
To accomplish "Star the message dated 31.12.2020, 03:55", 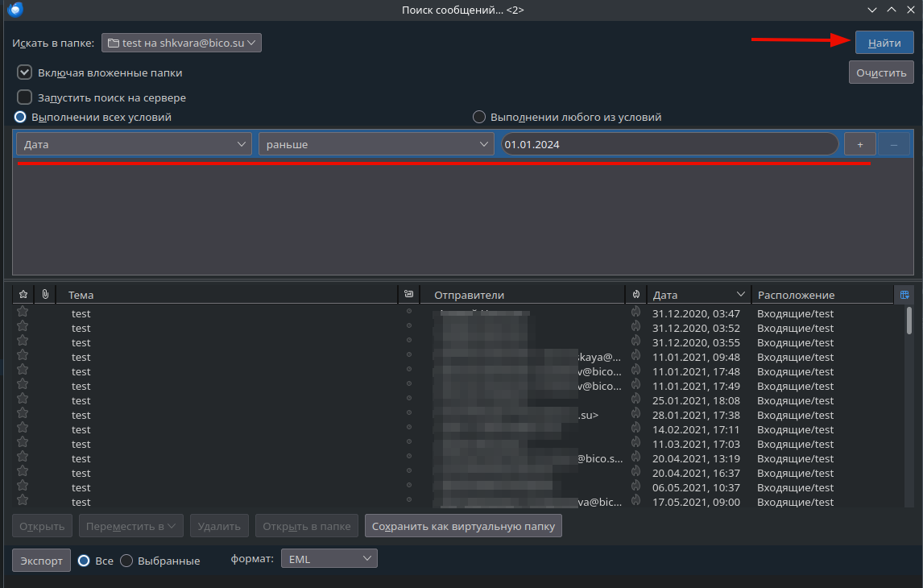I will click(x=23, y=340).
